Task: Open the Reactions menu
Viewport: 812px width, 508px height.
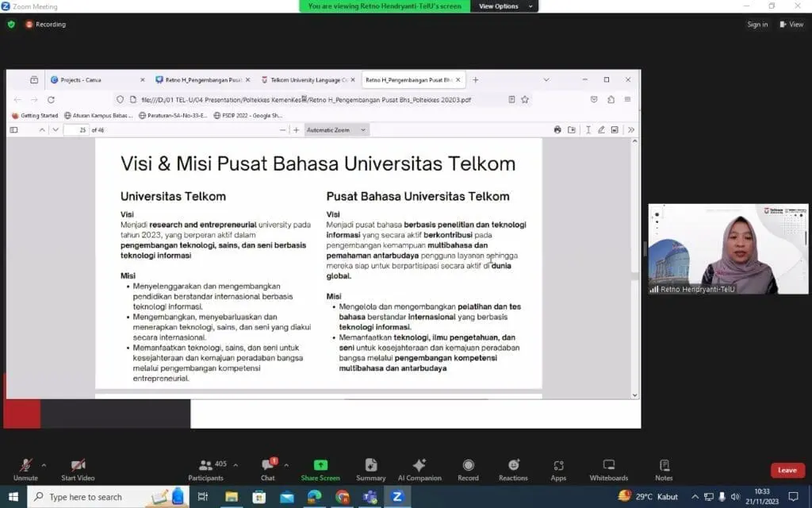Action: pyautogui.click(x=513, y=468)
